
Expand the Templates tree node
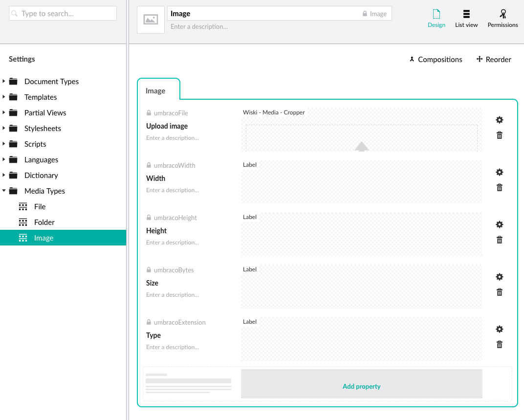point(4,97)
